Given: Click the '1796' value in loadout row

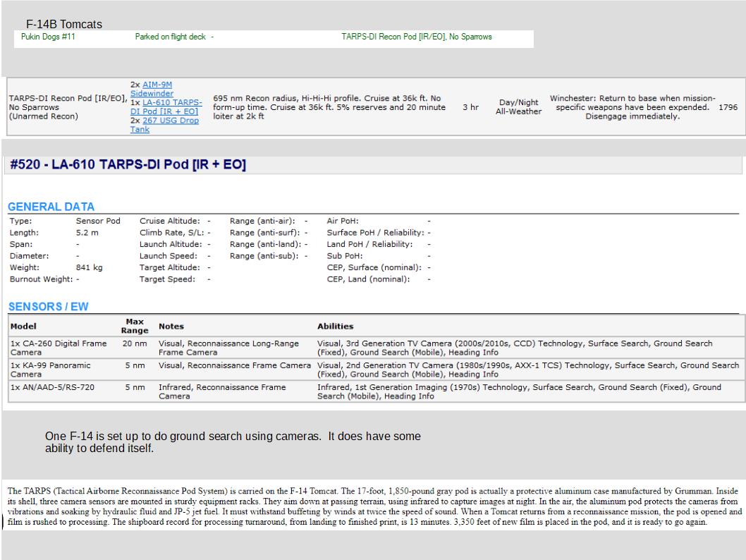Looking at the screenshot, I should pyautogui.click(x=728, y=107).
